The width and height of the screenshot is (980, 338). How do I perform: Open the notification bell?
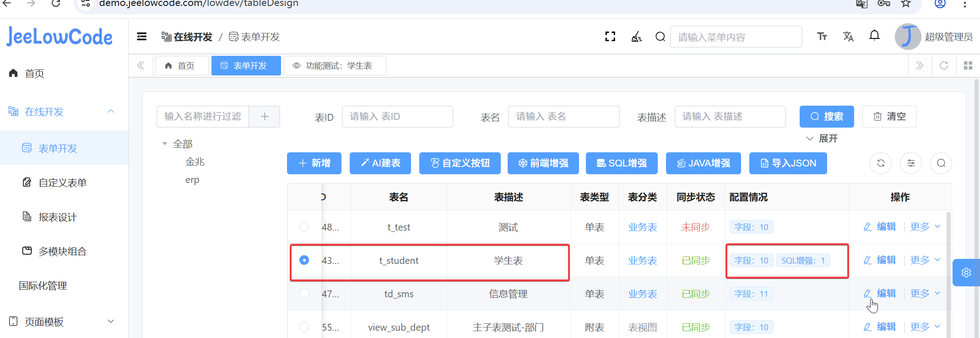click(x=874, y=36)
